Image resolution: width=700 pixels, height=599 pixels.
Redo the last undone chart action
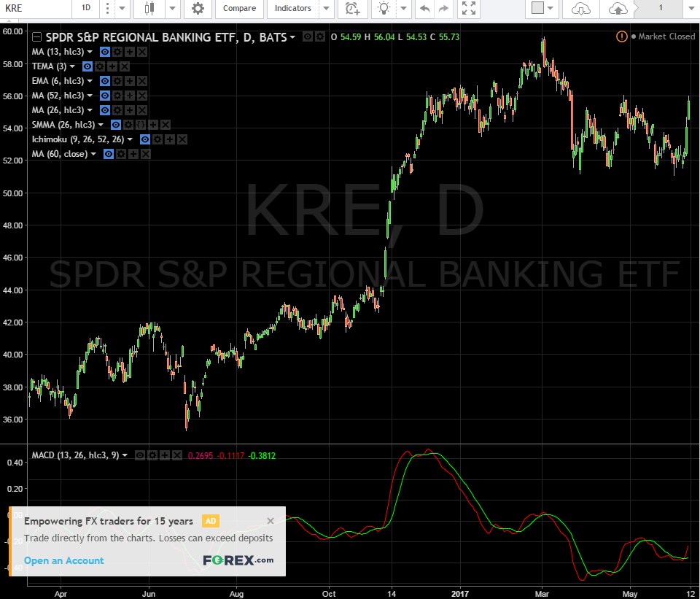click(443, 8)
